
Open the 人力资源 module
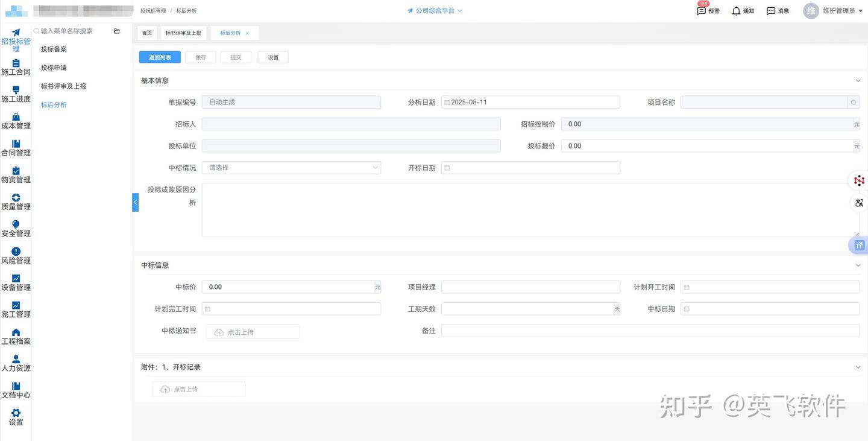(x=16, y=364)
